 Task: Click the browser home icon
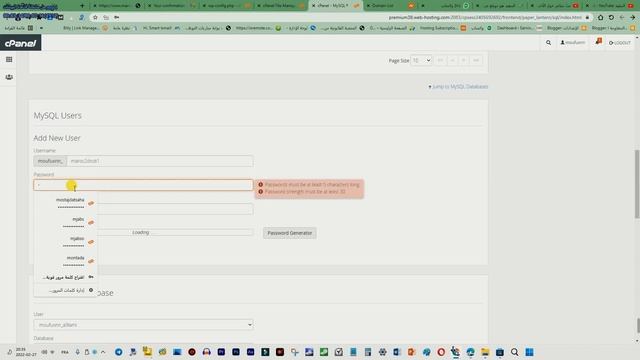click(600, 18)
